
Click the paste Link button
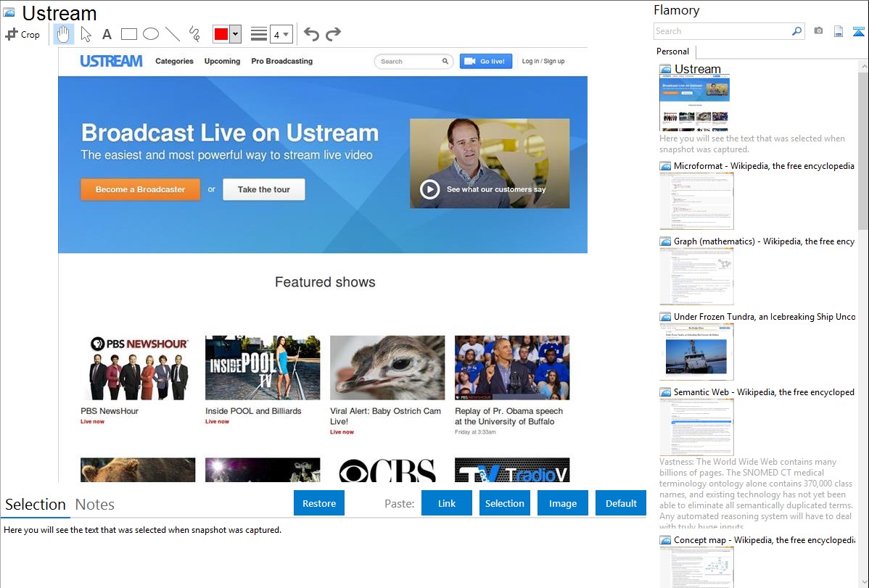(x=447, y=503)
